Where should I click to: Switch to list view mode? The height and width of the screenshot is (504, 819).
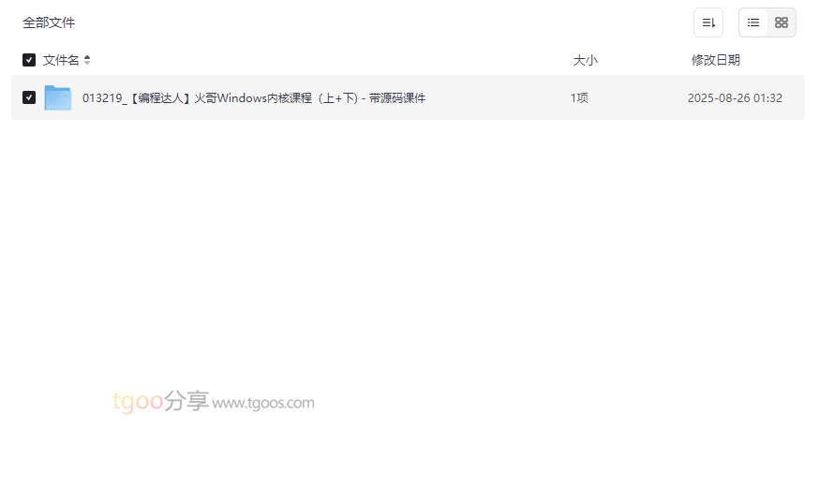click(x=752, y=22)
